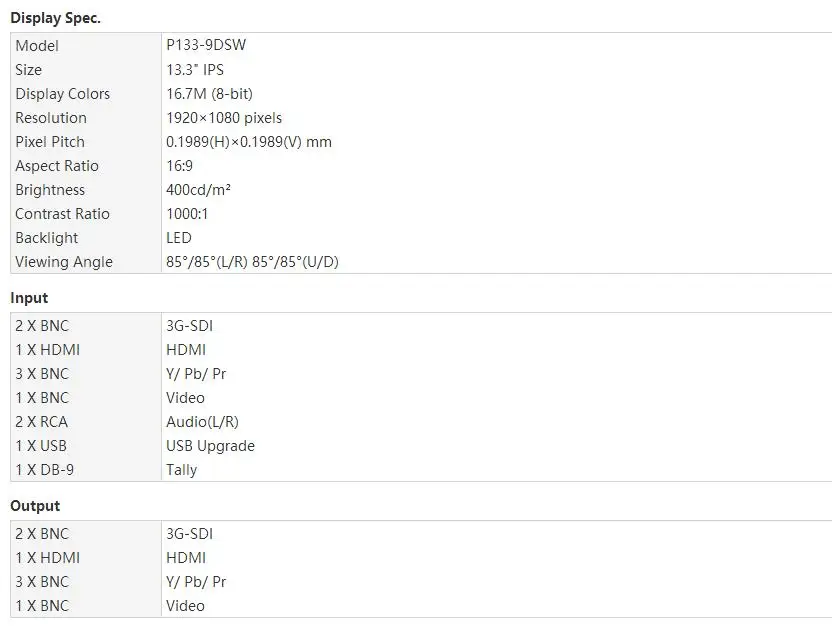Click the Tally value cell

tap(181, 470)
